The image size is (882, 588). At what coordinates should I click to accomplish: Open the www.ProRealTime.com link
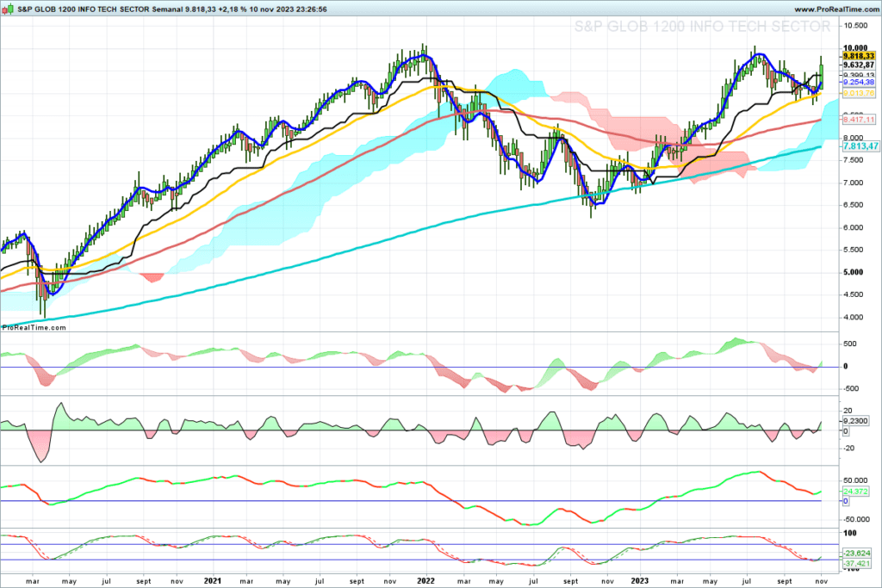(x=835, y=9)
